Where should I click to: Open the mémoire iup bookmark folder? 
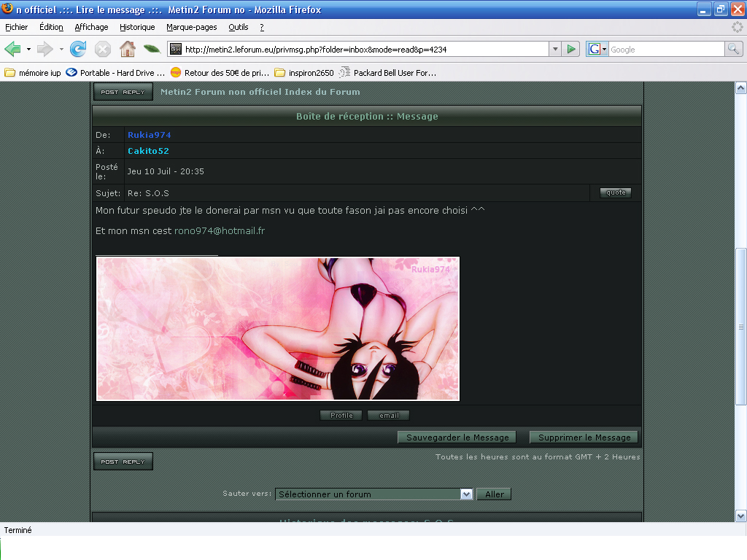(33, 73)
